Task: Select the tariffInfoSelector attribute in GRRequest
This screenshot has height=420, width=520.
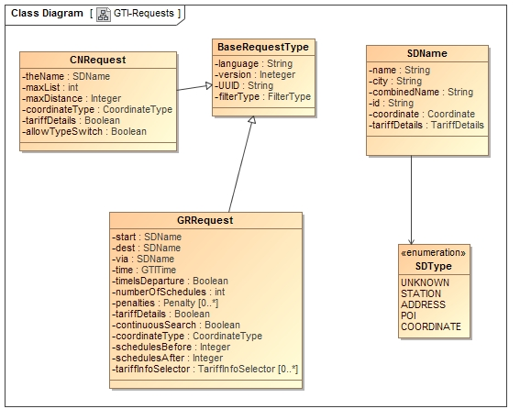Action: click(x=205, y=369)
